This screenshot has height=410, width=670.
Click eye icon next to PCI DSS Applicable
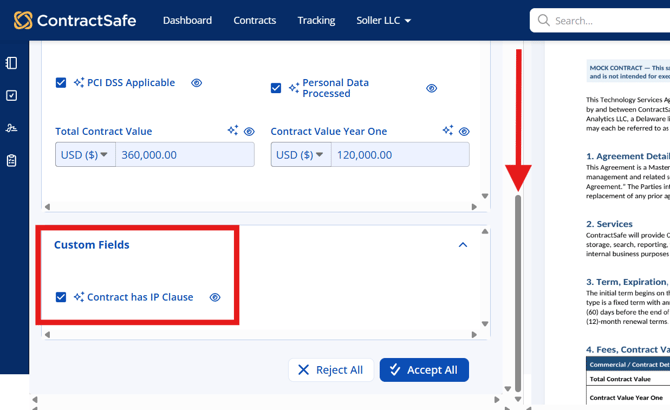[197, 83]
